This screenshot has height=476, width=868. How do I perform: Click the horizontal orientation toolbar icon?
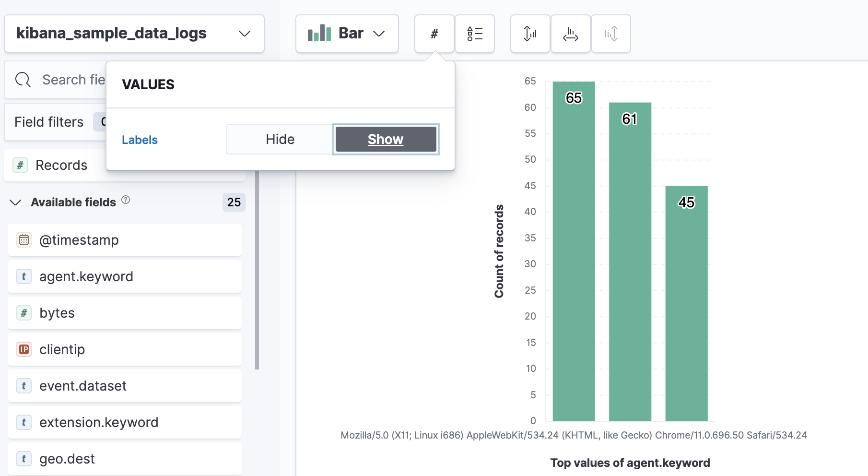click(x=571, y=34)
